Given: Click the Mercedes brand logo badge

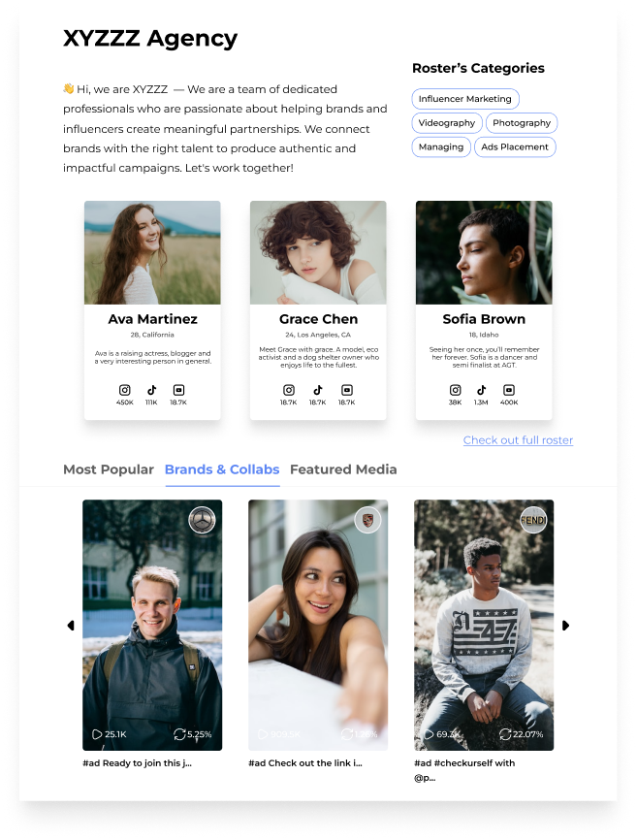Looking at the screenshot, I should point(203,520).
